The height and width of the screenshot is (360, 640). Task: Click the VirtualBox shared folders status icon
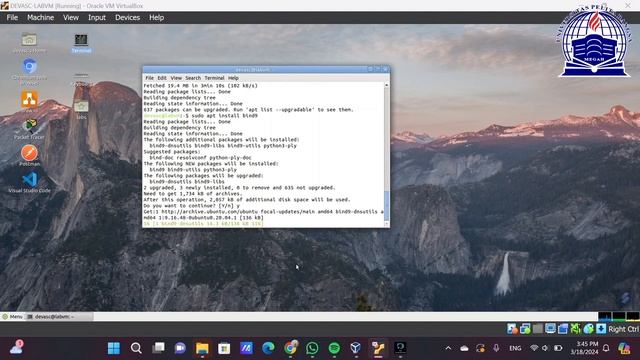(563, 329)
